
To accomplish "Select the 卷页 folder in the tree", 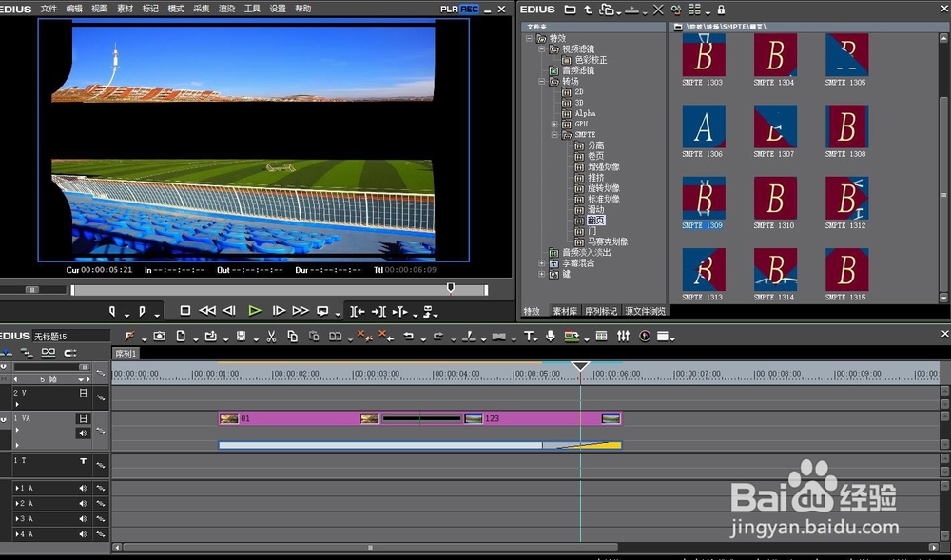I will [x=595, y=157].
